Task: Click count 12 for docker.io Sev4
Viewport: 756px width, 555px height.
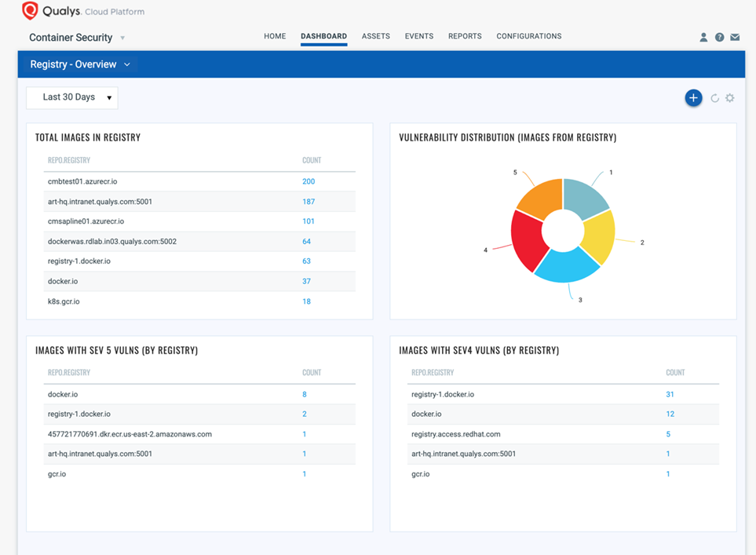Action: coord(670,414)
